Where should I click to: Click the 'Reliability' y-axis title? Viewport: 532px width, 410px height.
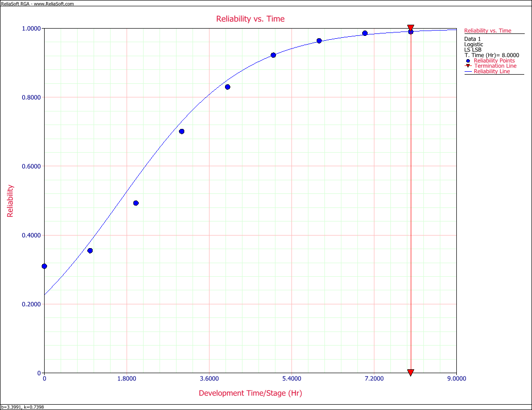pos(10,201)
